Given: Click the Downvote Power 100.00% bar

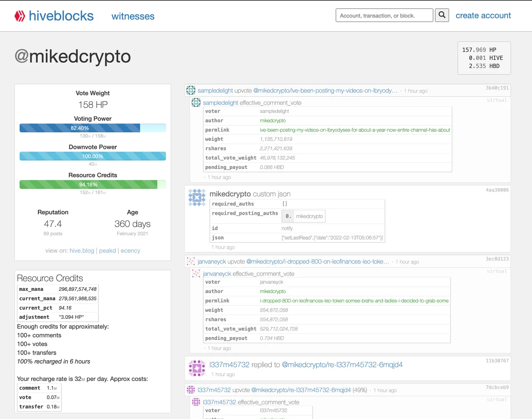Looking at the screenshot, I should 93,156.
